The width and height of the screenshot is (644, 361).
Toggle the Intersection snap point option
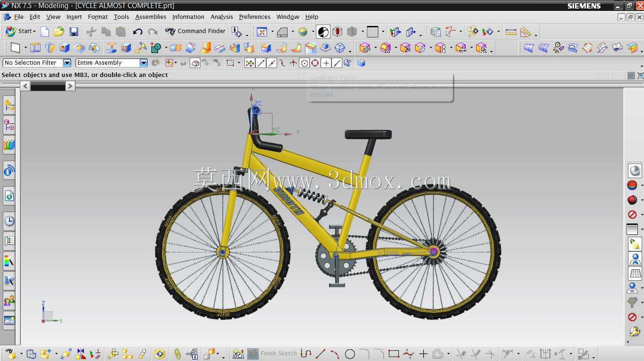tap(294, 63)
